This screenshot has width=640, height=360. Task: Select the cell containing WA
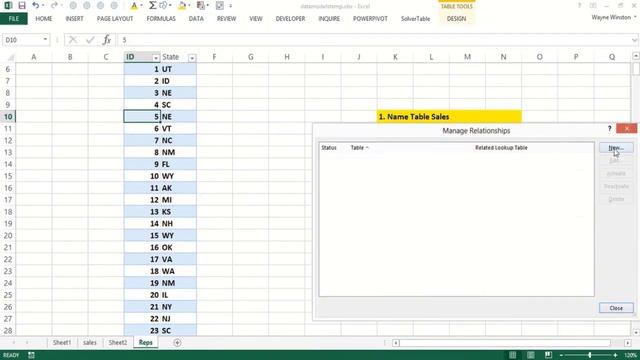point(178,271)
